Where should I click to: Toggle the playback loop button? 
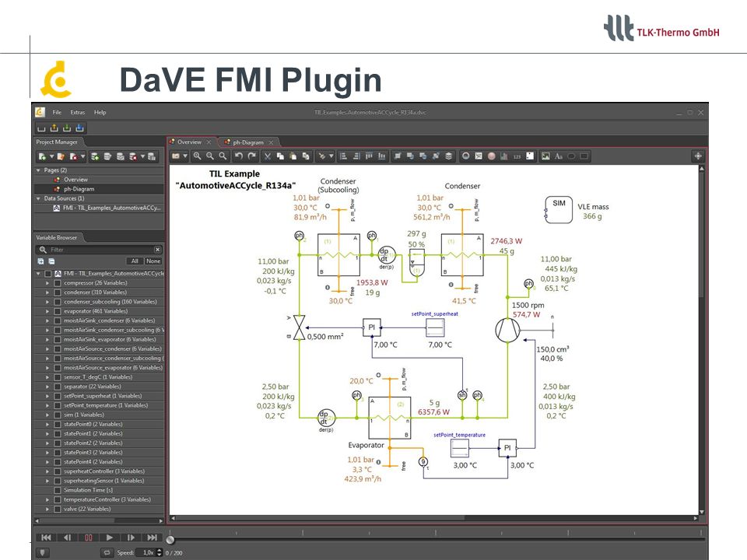(x=107, y=552)
